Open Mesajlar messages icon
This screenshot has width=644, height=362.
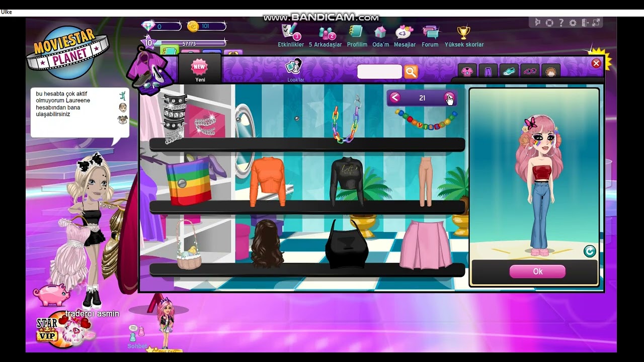tap(404, 32)
